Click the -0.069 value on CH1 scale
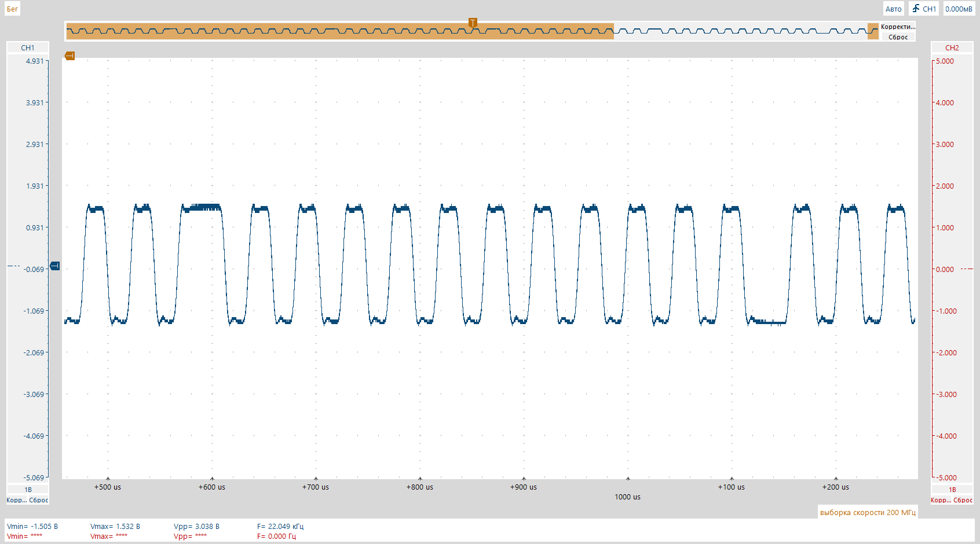Screen dimensions: 980x544 [x=34, y=269]
